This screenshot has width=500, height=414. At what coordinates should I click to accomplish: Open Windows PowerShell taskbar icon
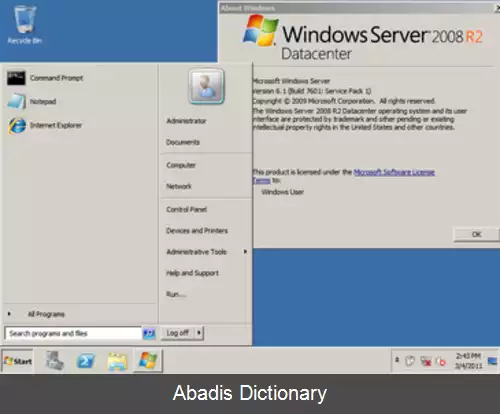pyautogui.click(x=86, y=361)
